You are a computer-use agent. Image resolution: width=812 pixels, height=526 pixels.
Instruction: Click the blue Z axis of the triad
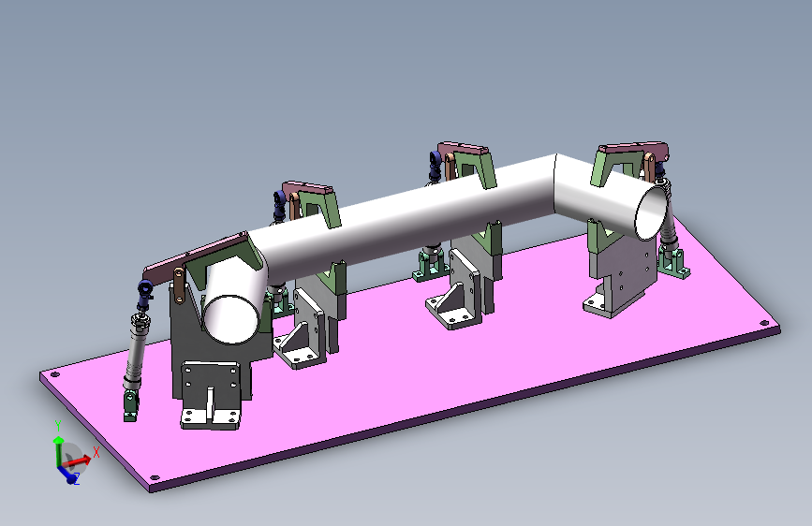67,474
